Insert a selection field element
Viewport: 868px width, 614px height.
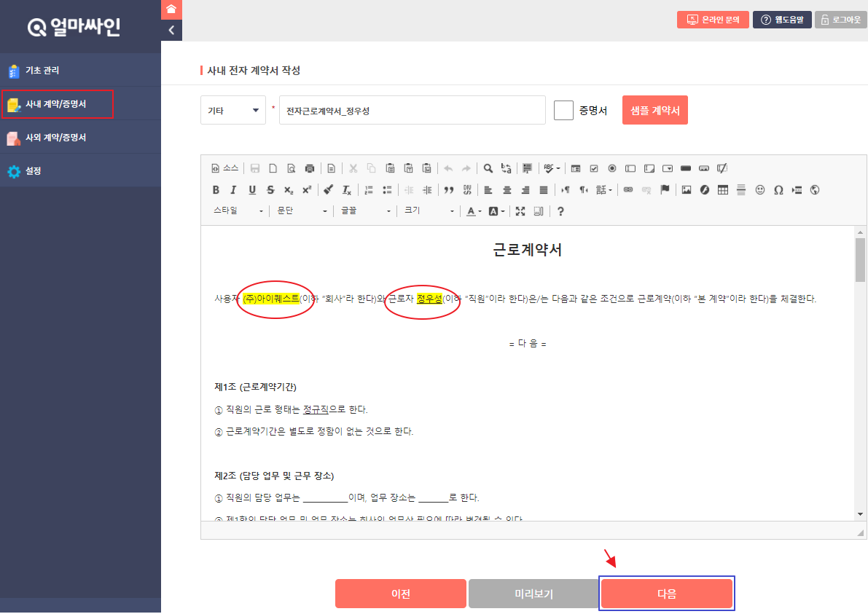[668, 168]
